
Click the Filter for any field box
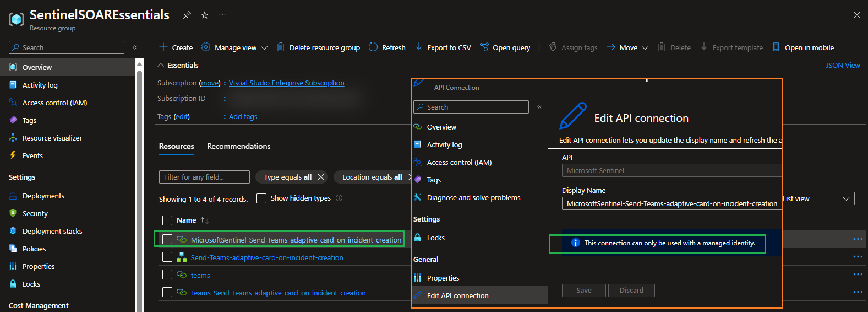204,177
